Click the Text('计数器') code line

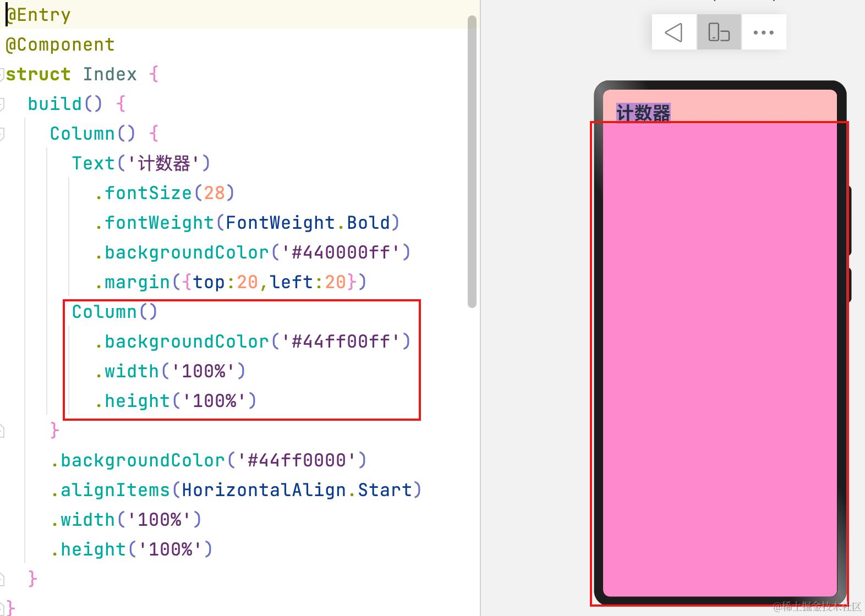pos(141,163)
